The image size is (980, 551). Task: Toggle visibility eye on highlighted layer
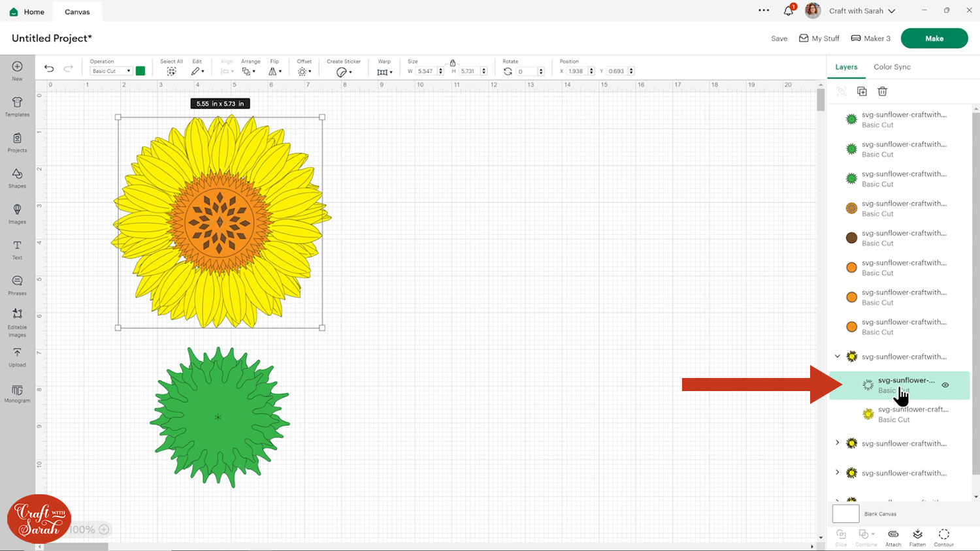pyautogui.click(x=945, y=385)
